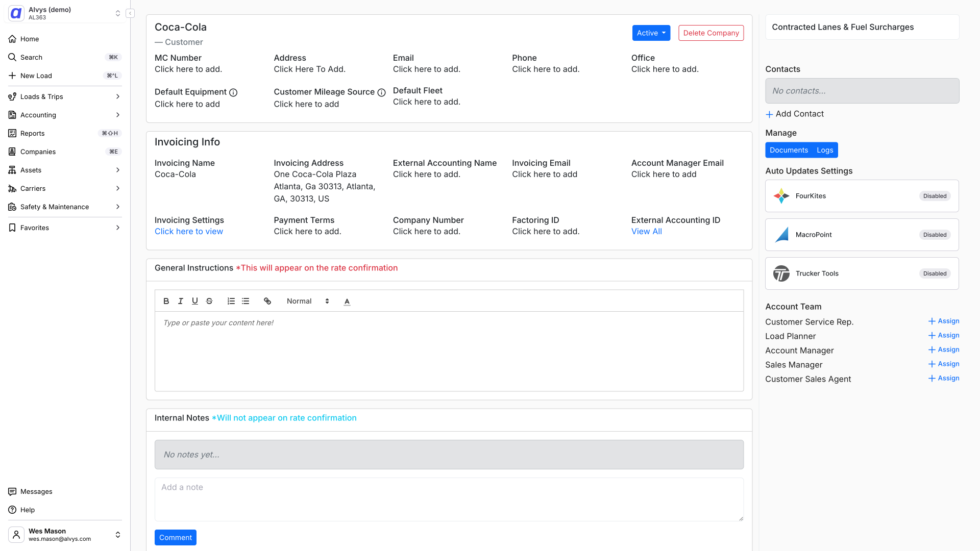Toggle Bold formatting in the editor
980x551 pixels.
tap(166, 301)
